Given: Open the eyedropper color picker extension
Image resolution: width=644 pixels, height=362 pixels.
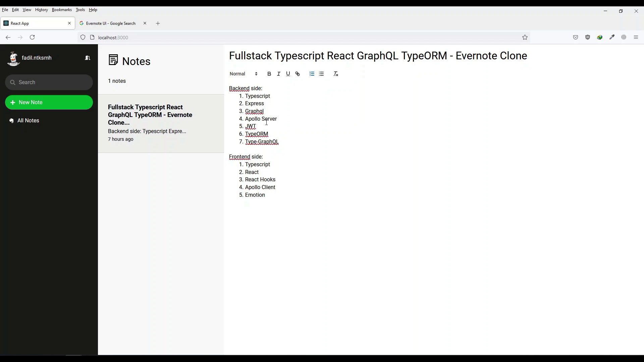Looking at the screenshot, I should click(612, 37).
